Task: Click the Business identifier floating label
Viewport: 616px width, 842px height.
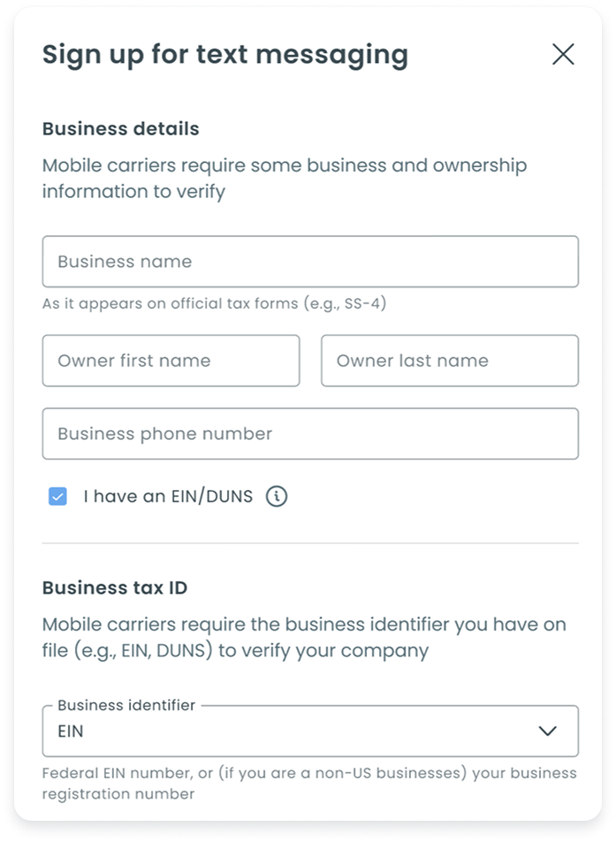Action: click(x=126, y=705)
